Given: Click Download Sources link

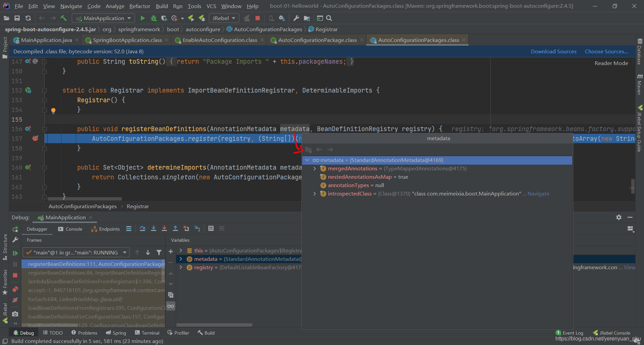Looking at the screenshot, I should 553,51.
